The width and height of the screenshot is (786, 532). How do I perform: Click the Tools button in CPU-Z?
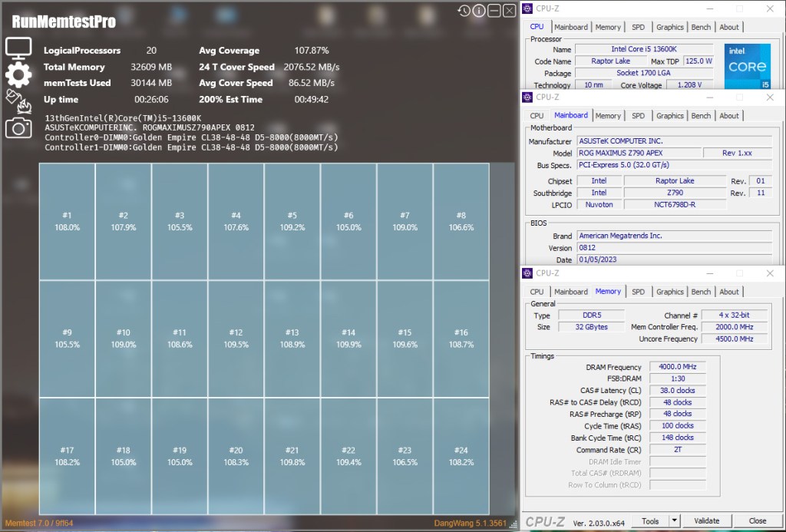[x=650, y=520]
